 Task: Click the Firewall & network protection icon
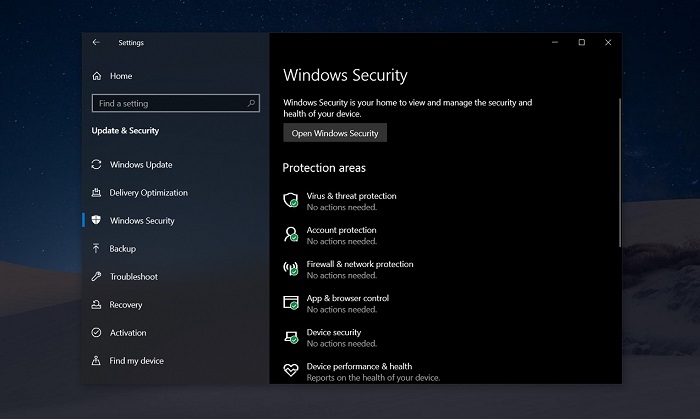[x=291, y=269]
